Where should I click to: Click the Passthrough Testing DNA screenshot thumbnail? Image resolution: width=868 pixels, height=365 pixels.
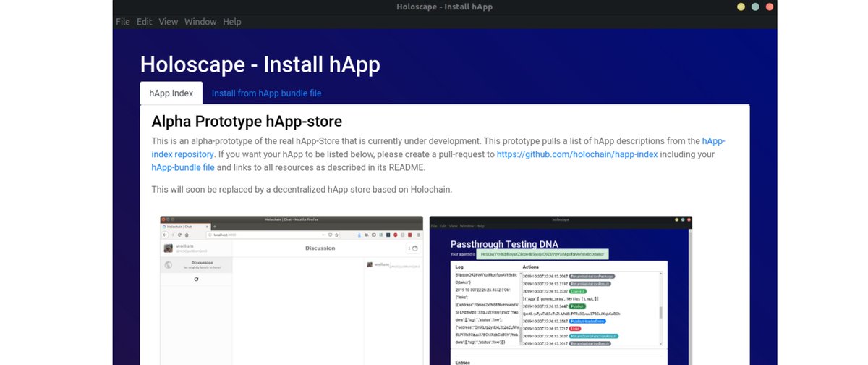561,290
